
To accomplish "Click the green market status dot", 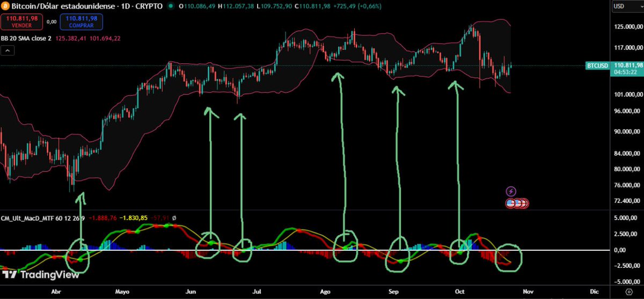I will [170, 6].
